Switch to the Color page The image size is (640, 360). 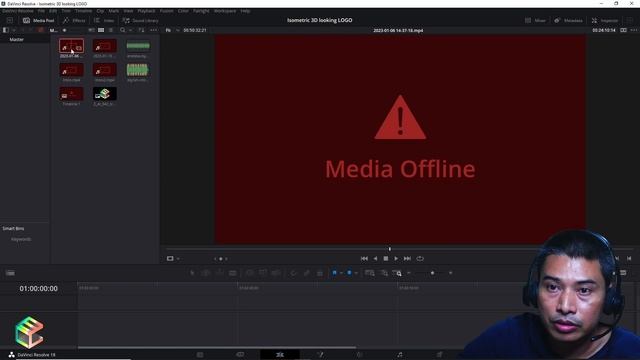[x=360, y=355]
